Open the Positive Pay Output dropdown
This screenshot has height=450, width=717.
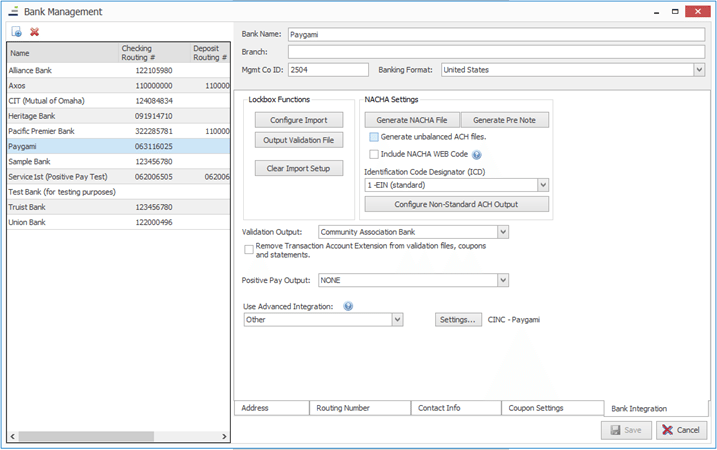point(503,280)
